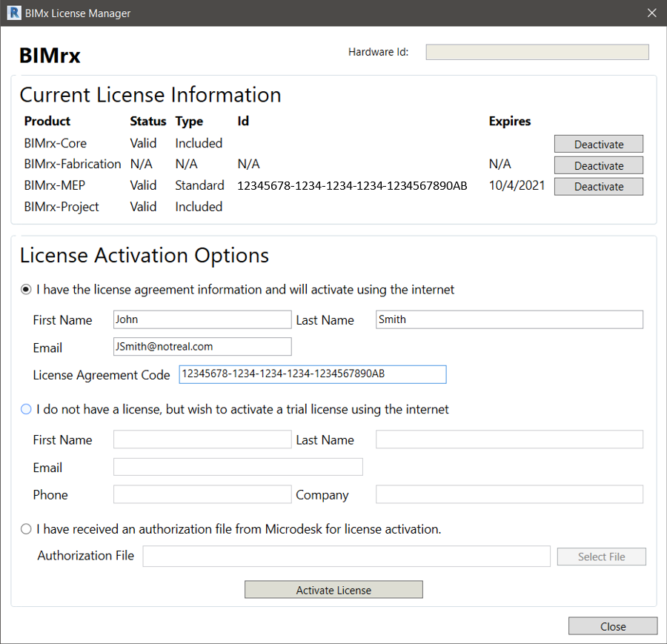The height and width of the screenshot is (644, 667).
Task: Click the Valid status for BIMrx-MEP
Action: pyautogui.click(x=143, y=185)
